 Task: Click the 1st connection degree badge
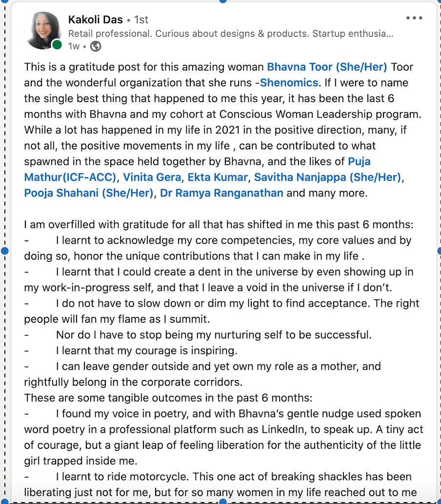tap(141, 20)
